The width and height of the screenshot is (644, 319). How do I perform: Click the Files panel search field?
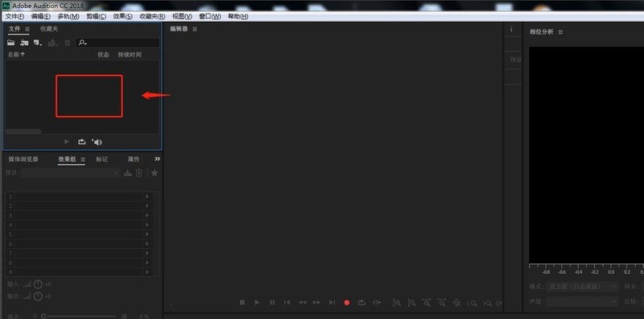[x=118, y=43]
